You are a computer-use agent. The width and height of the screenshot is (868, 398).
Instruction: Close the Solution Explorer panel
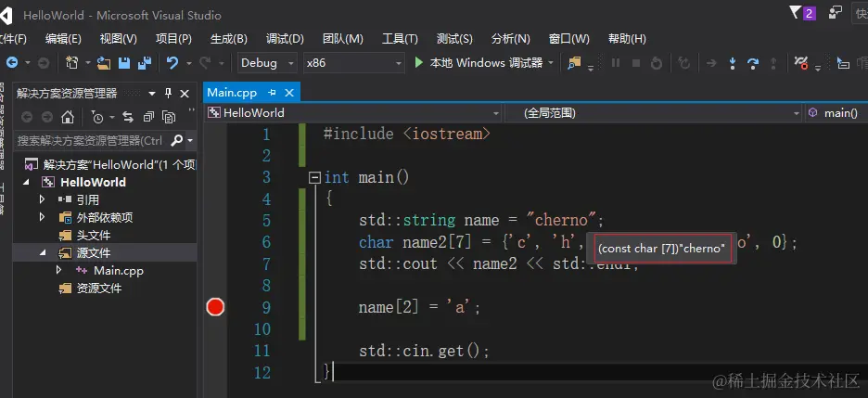click(x=185, y=94)
